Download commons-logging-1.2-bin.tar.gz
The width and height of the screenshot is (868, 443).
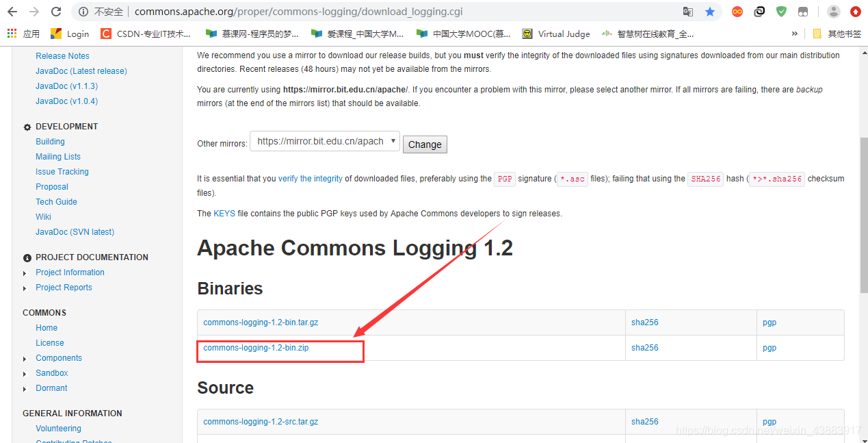coord(261,322)
